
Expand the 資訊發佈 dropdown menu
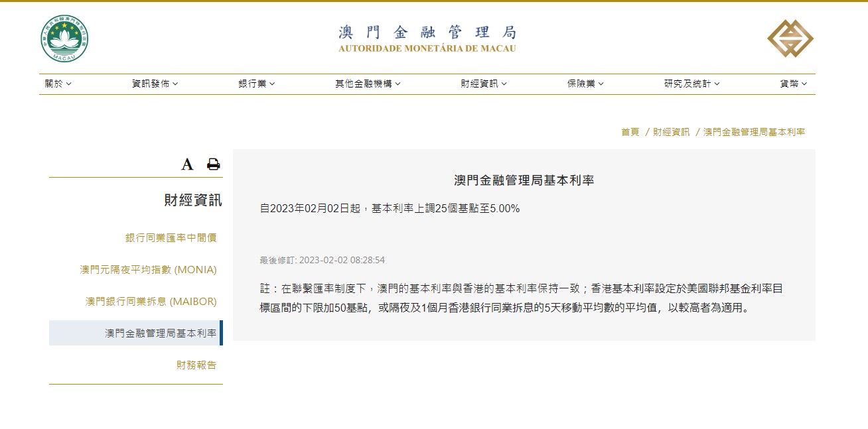tap(155, 84)
